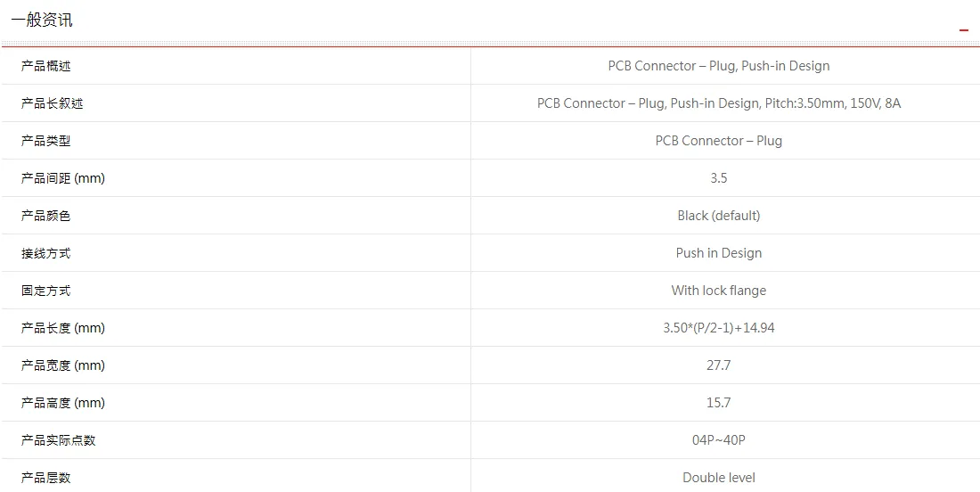Click the long description with Pitch:3.50mm, 150V, 8A

click(x=719, y=103)
